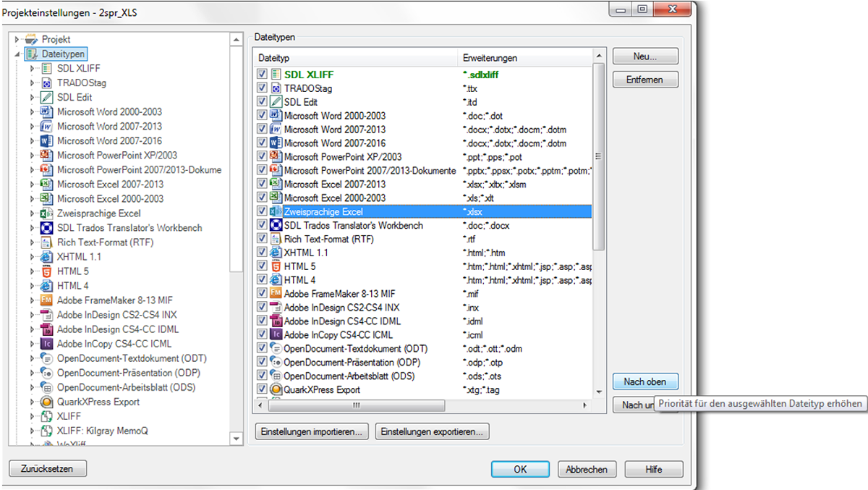The width and height of the screenshot is (868, 490).
Task: Click the SDL Edit pencil icon in the tree
Action: coord(46,97)
